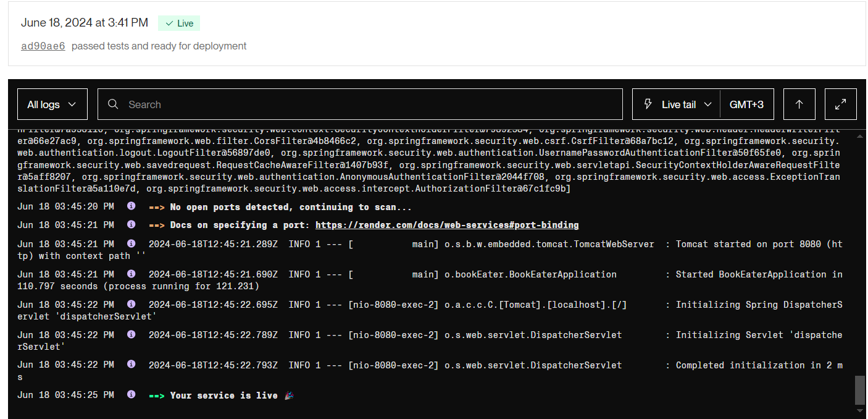Expand the Live tail chevron dropdown

click(x=707, y=104)
